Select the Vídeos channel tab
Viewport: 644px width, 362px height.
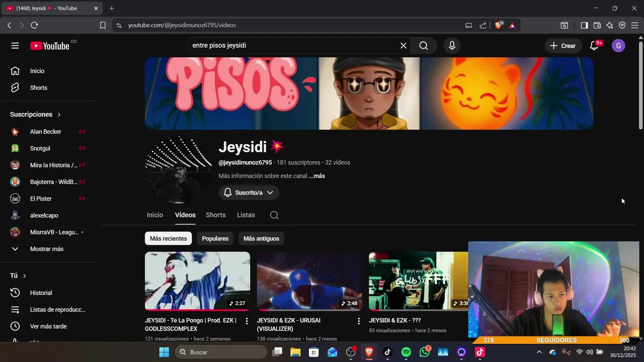(185, 215)
